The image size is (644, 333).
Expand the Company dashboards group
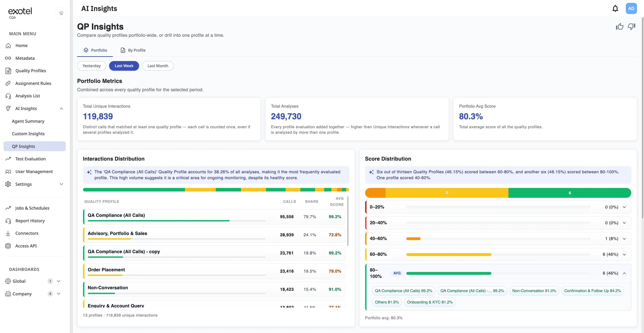[58, 294]
